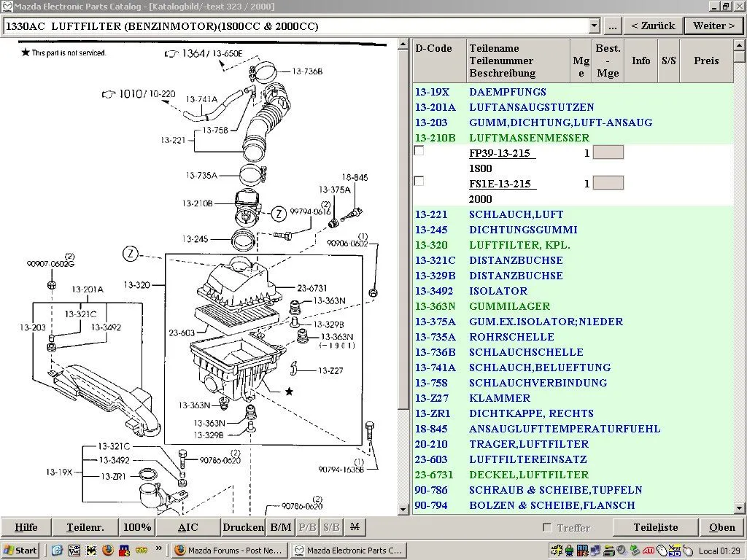Click the Internet Explorer quick launch icon
The height and width of the screenshot is (560, 747).
pos(58,551)
